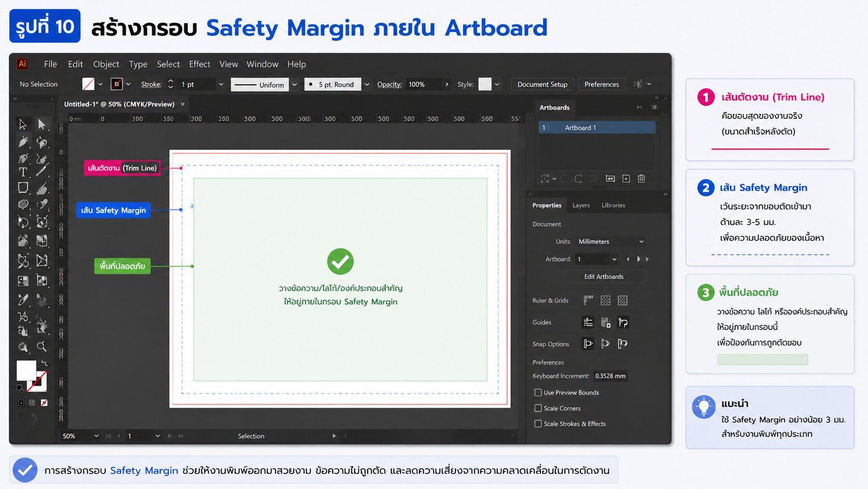The height and width of the screenshot is (489, 868).
Task: Delete artboard with the trash icon
Action: pos(642,179)
